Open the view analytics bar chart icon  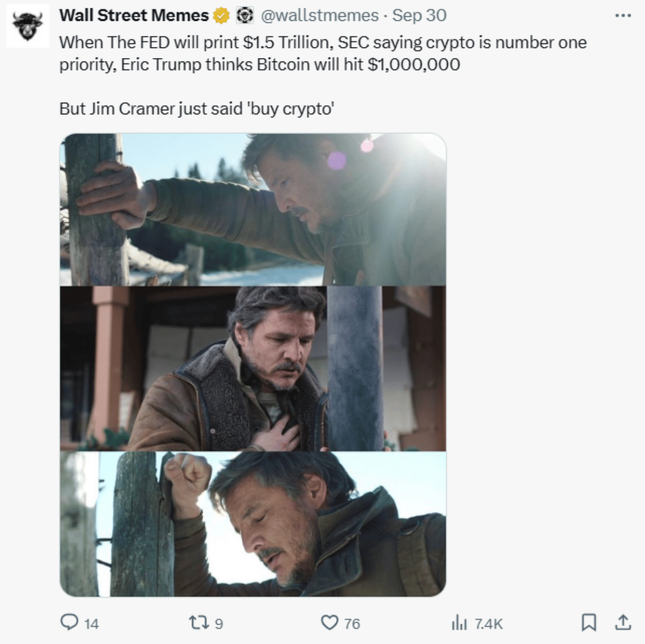pos(459,623)
